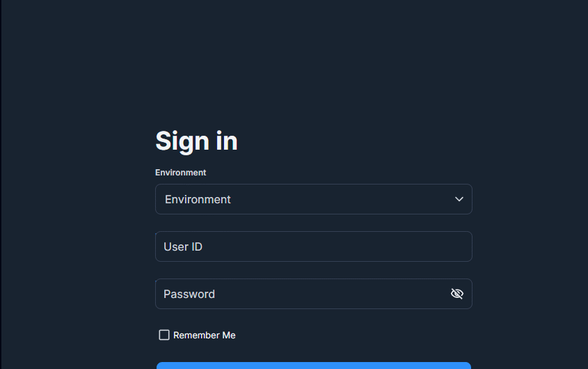Click middle of the Environment combo box
The width and height of the screenshot is (588, 369).
tap(314, 199)
